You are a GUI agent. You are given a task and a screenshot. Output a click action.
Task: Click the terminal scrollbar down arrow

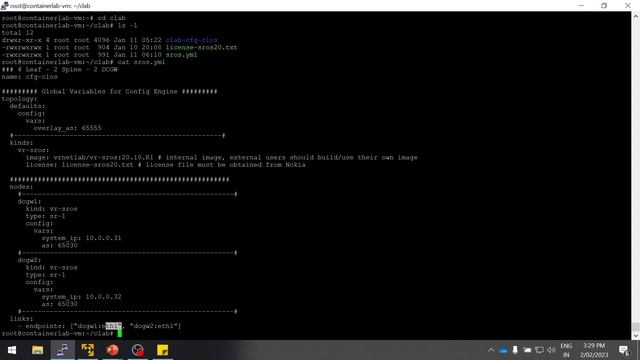point(636,336)
